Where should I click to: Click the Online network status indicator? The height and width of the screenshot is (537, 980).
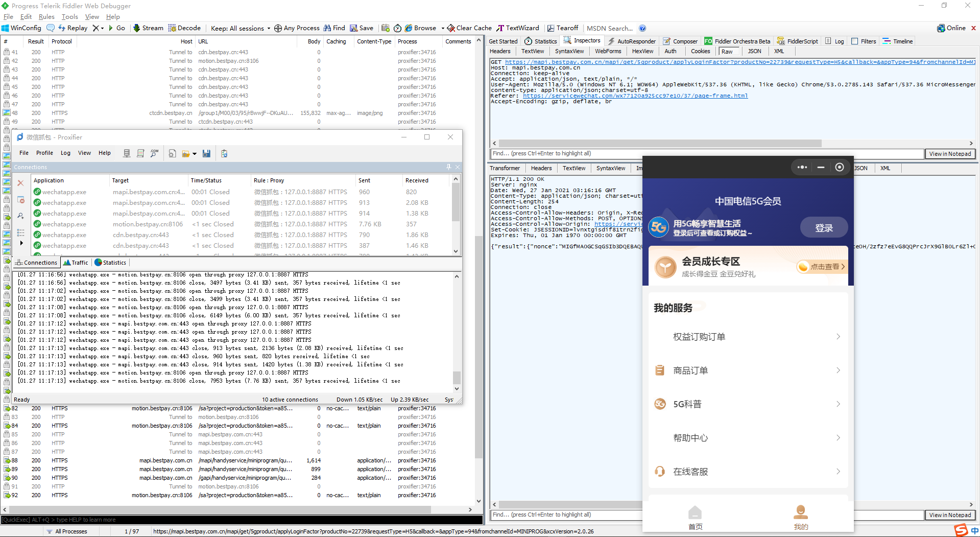click(x=951, y=28)
